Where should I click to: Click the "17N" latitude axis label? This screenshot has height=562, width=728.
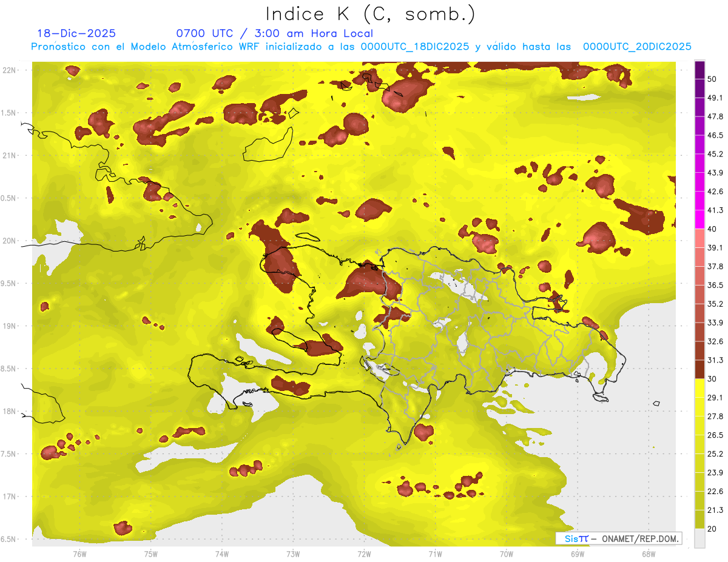click(x=10, y=497)
